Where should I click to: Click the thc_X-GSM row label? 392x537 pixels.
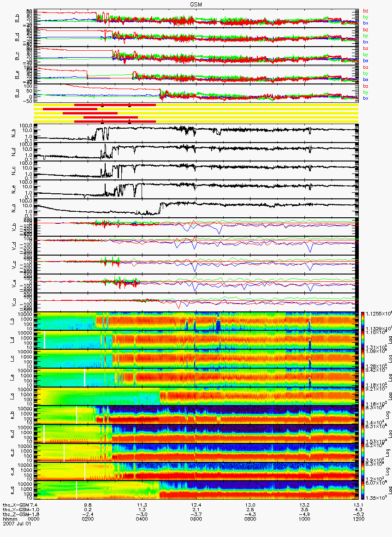[x=15, y=505]
